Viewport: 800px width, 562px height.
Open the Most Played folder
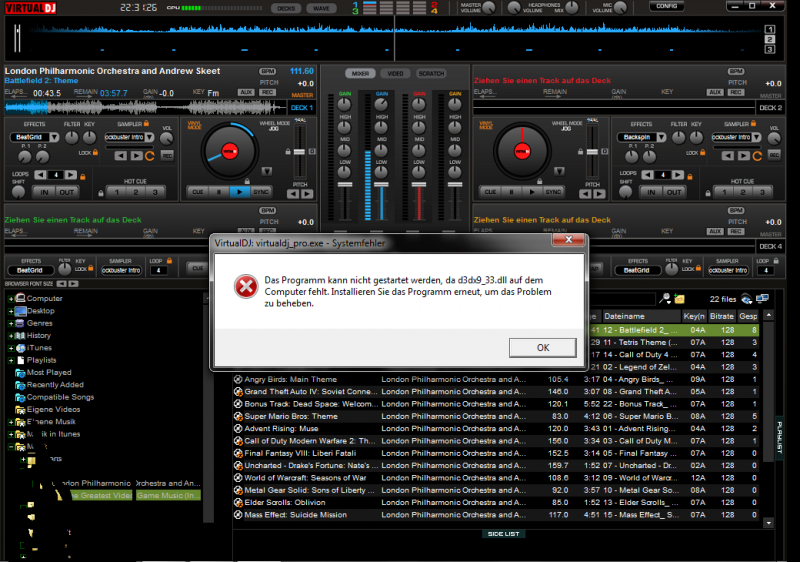pos(43,373)
